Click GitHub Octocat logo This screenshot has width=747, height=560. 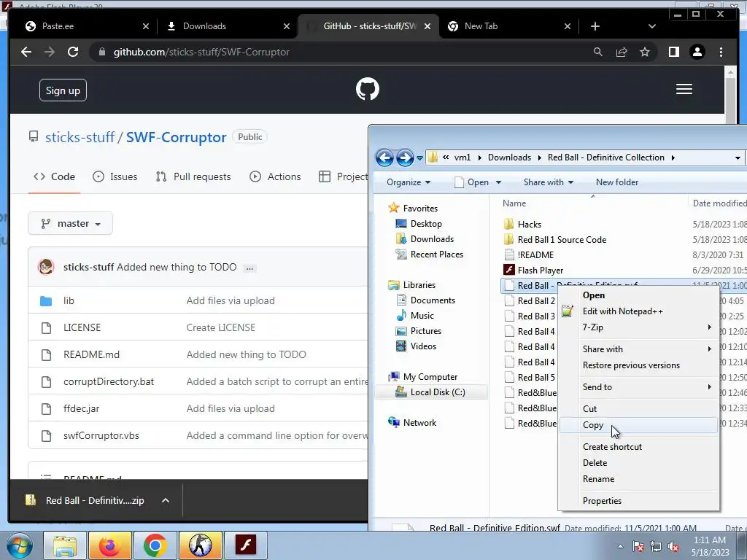(368, 89)
